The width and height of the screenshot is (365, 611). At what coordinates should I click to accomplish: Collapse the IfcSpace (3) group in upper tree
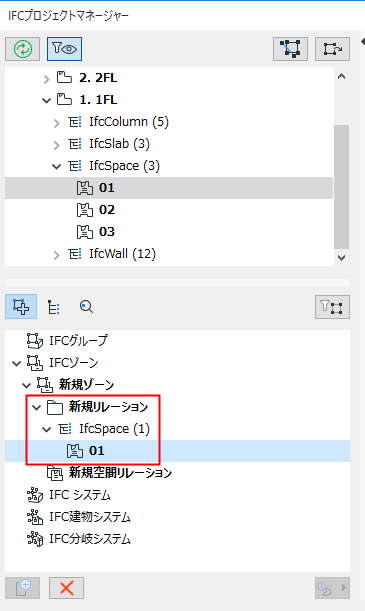click(56, 166)
